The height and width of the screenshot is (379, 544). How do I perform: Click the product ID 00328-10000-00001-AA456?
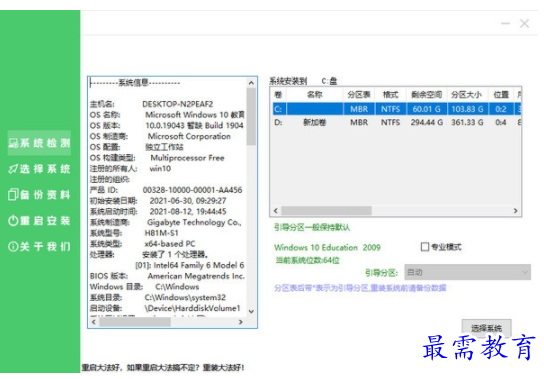[x=192, y=190]
